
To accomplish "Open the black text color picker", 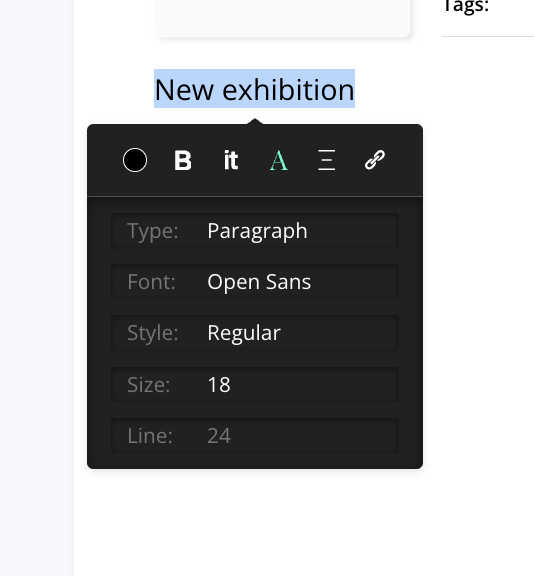I will pyautogui.click(x=135, y=160).
